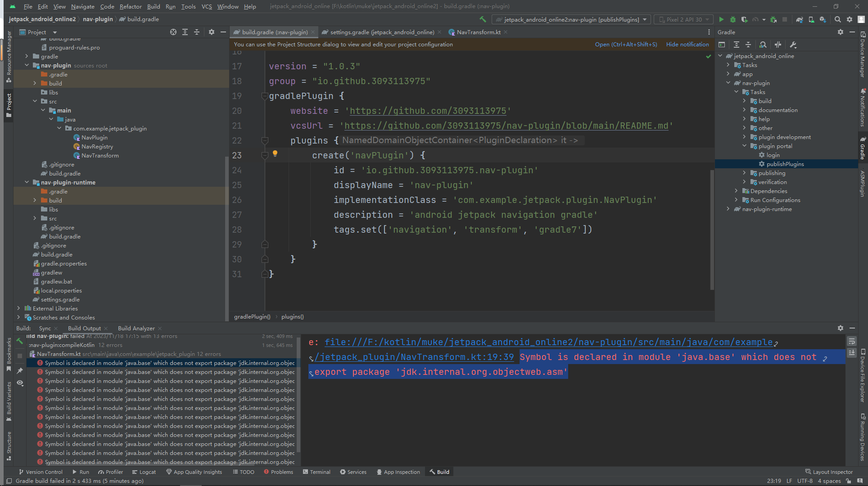
Task: Select publishPlugins task in Gradle tree
Action: click(x=785, y=164)
